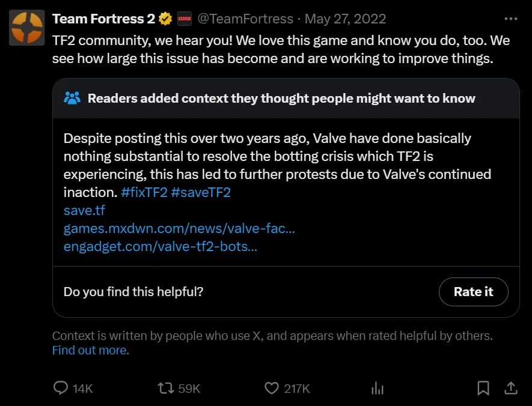
Task: Open the Find out more link
Action: (90, 350)
